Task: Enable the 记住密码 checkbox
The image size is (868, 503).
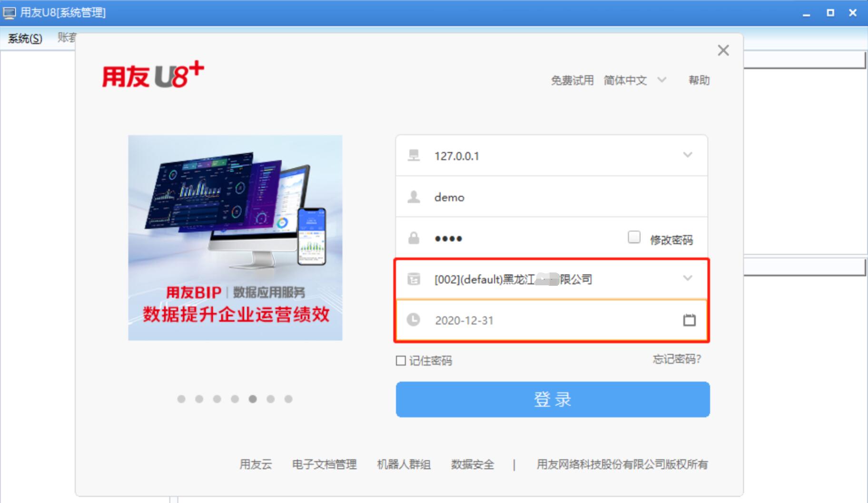Action: pos(401,361)
